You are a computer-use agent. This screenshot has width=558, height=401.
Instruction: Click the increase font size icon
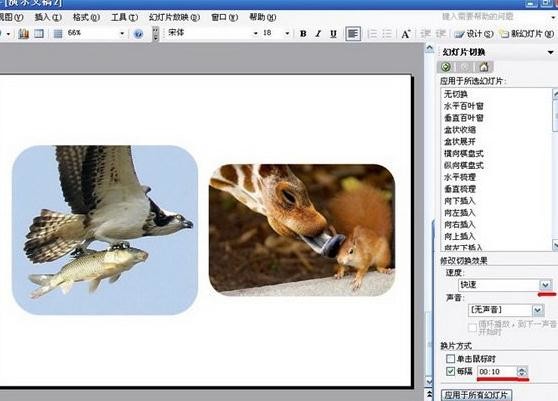pos(406,34)
